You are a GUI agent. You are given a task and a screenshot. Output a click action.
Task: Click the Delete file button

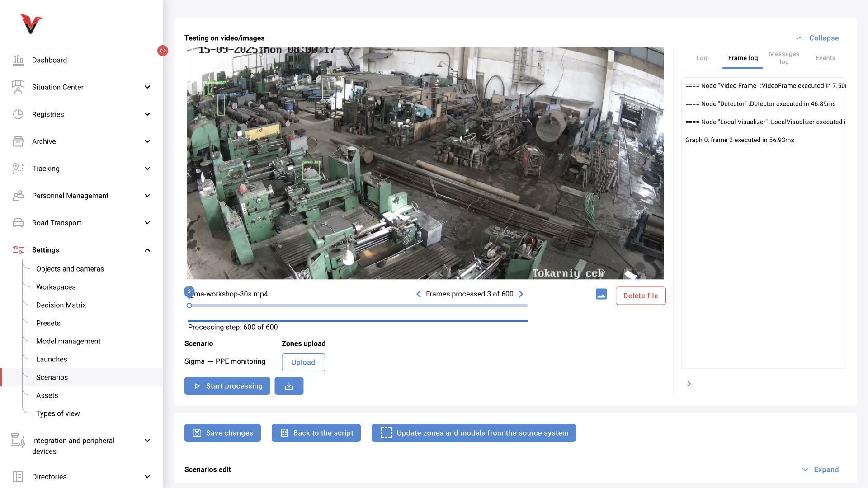(x=641, y=296)
